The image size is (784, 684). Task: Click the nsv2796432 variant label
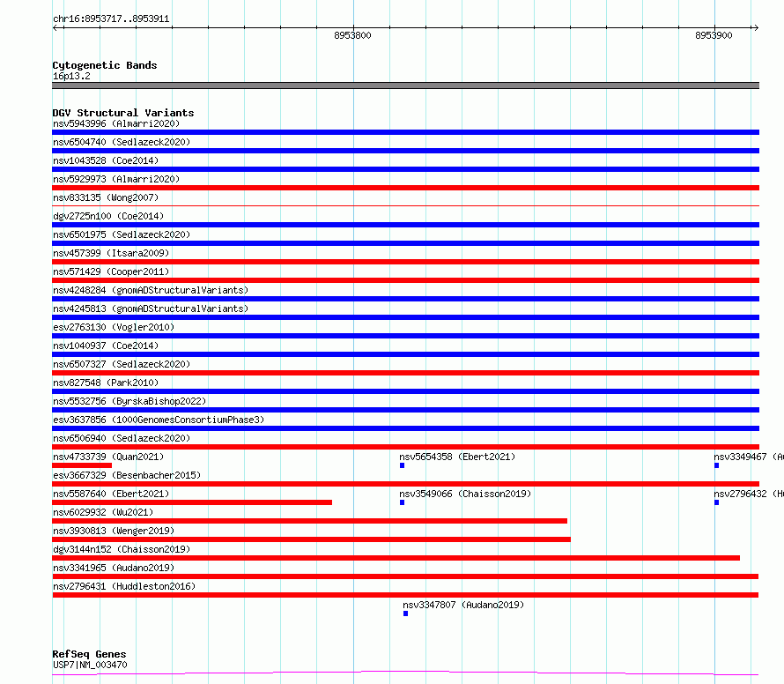(x=749, y=494)
